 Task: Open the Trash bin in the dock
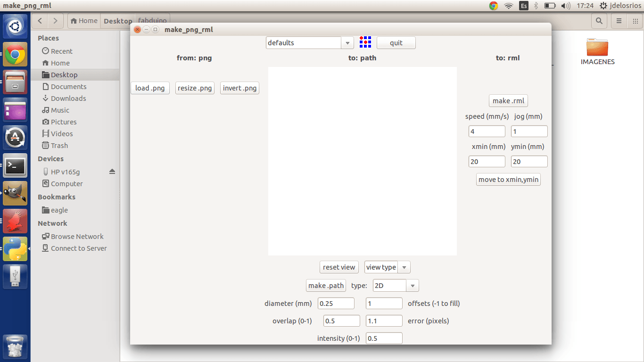click(15, 347)
